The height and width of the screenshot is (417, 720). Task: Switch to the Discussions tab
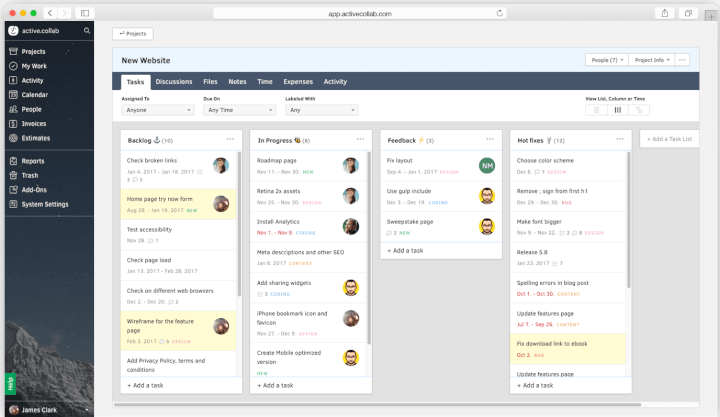point(174,82)
